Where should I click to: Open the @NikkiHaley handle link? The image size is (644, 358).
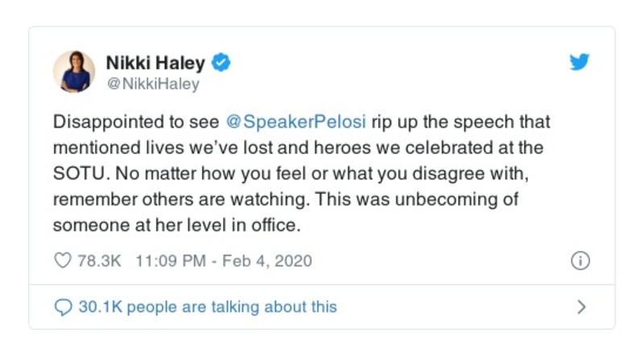[153, 84]
